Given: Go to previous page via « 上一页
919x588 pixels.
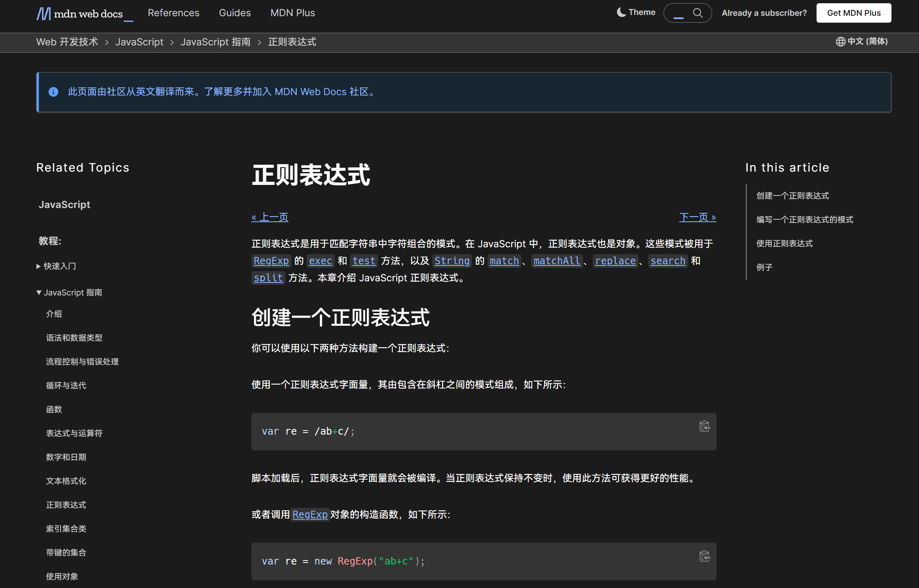Looking at the screenshot, I should point(270,217).
